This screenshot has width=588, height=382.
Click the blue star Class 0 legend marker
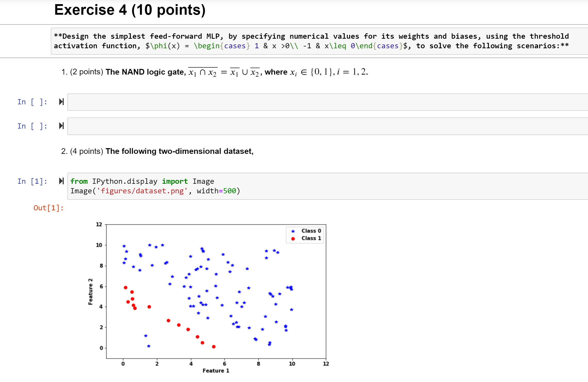pyautogui.click(x=293, y=231)
